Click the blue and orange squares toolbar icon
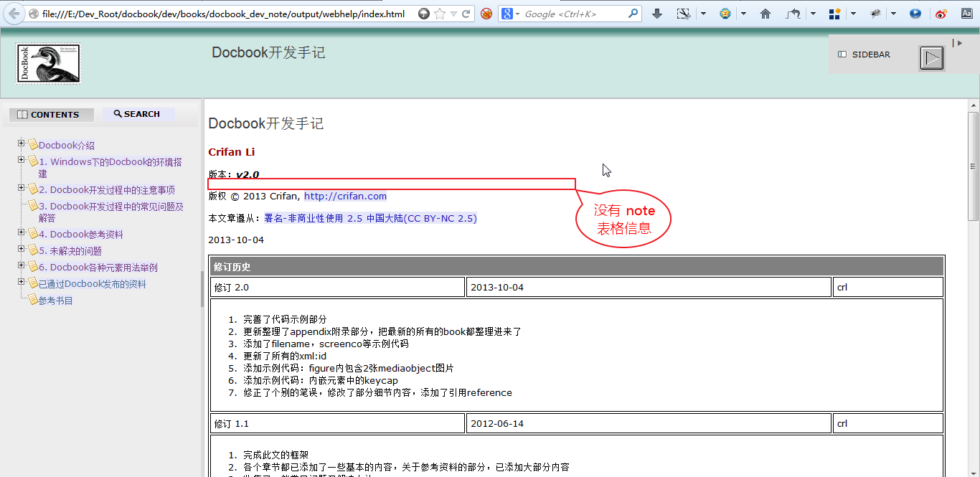 pos(834,14)
